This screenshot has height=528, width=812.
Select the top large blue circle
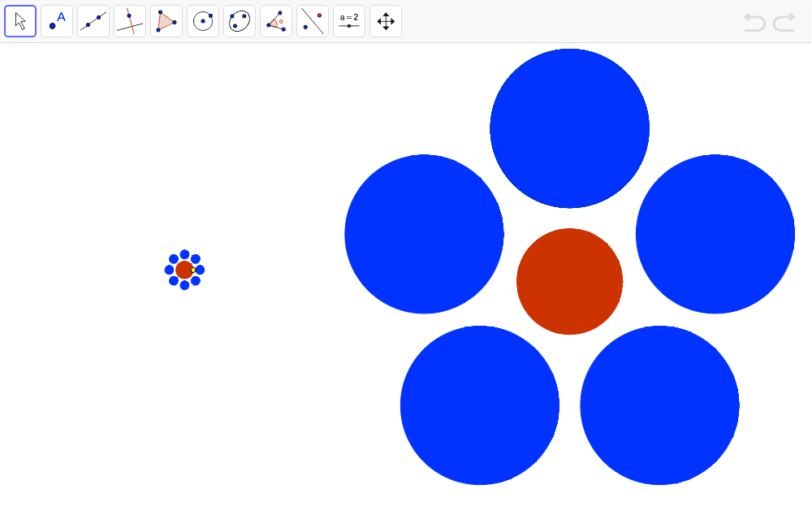click(x=570, y=128)
